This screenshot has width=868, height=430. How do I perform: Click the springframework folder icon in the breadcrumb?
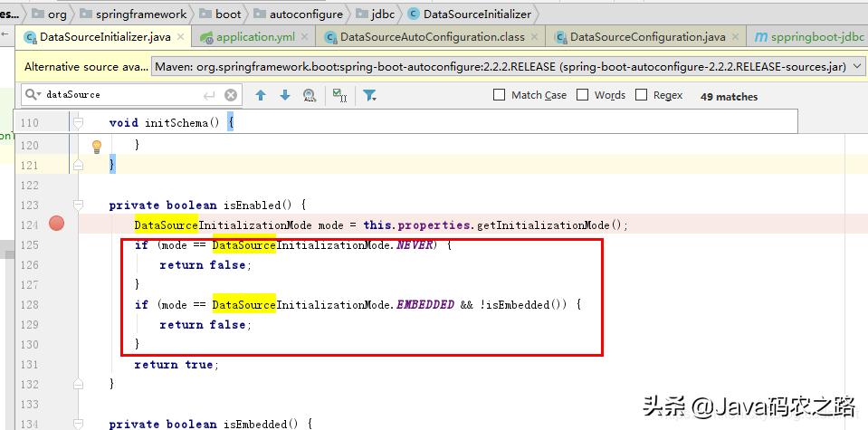(x=86, y=14)
